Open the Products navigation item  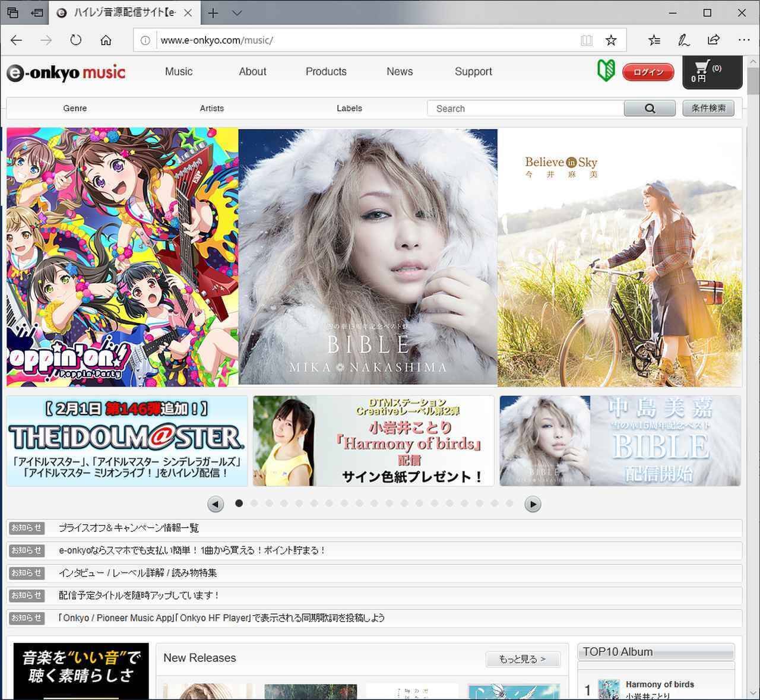326,71
